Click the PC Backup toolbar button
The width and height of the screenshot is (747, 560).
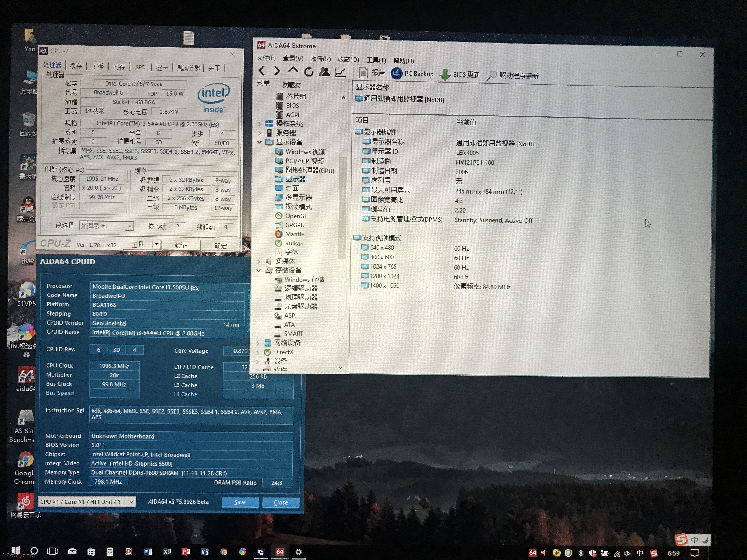(x=412, y=73)
